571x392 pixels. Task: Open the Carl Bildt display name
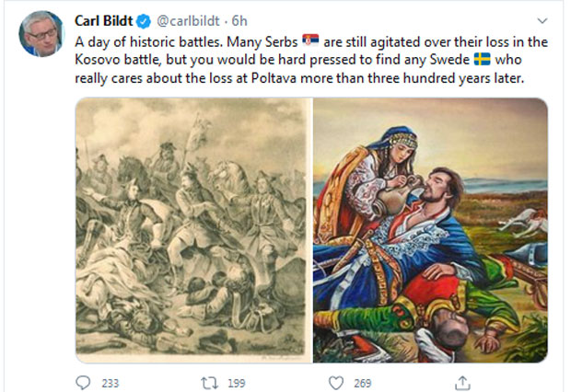click(104, 20)
